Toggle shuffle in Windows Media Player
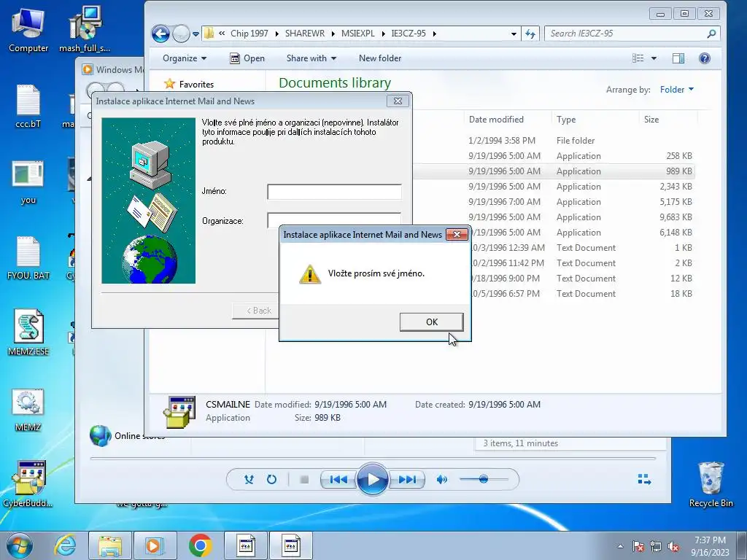This screenshot has height=560, width=747. click(249, 480)
